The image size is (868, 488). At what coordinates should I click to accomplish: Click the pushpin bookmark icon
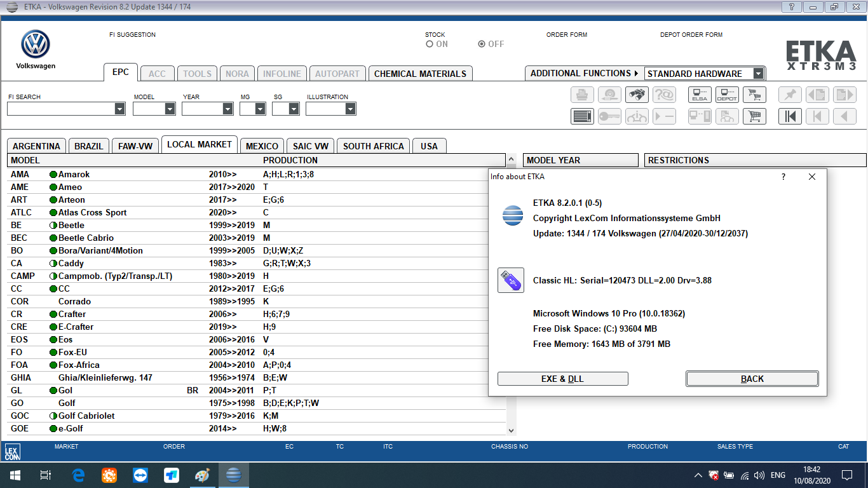pos(790,95)
